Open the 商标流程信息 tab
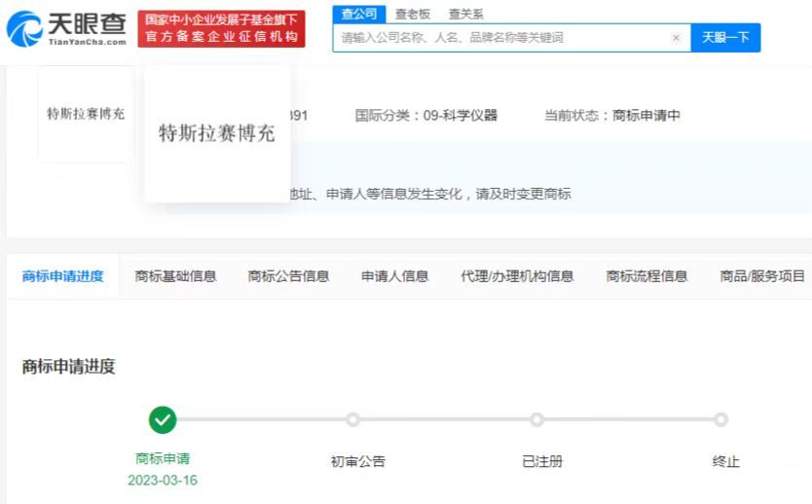 tap(646, 276)
